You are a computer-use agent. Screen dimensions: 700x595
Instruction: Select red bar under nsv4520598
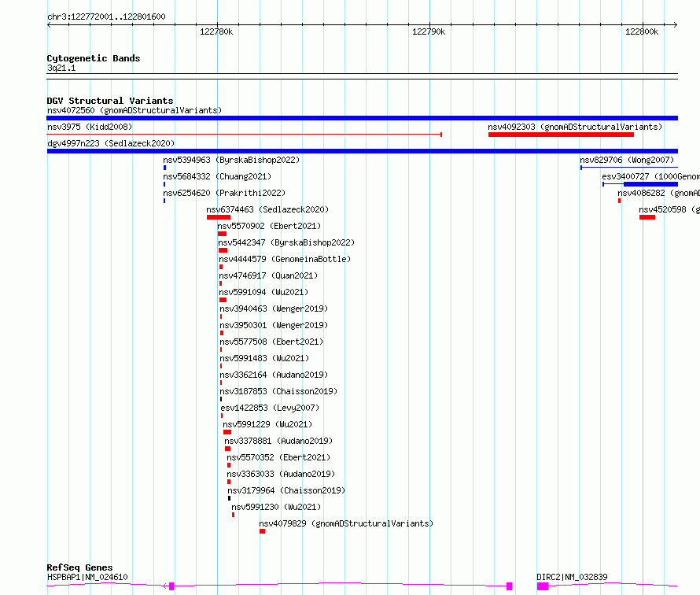(x=647, y=217)
